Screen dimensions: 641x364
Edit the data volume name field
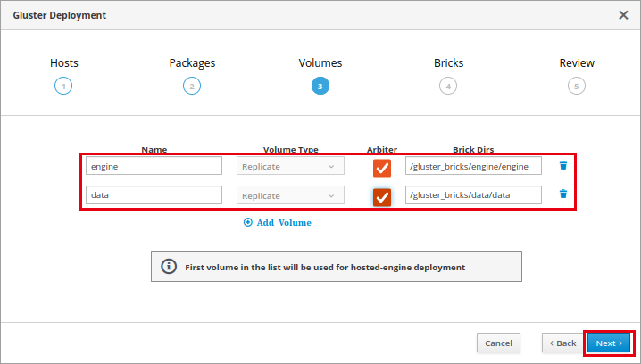154,195
